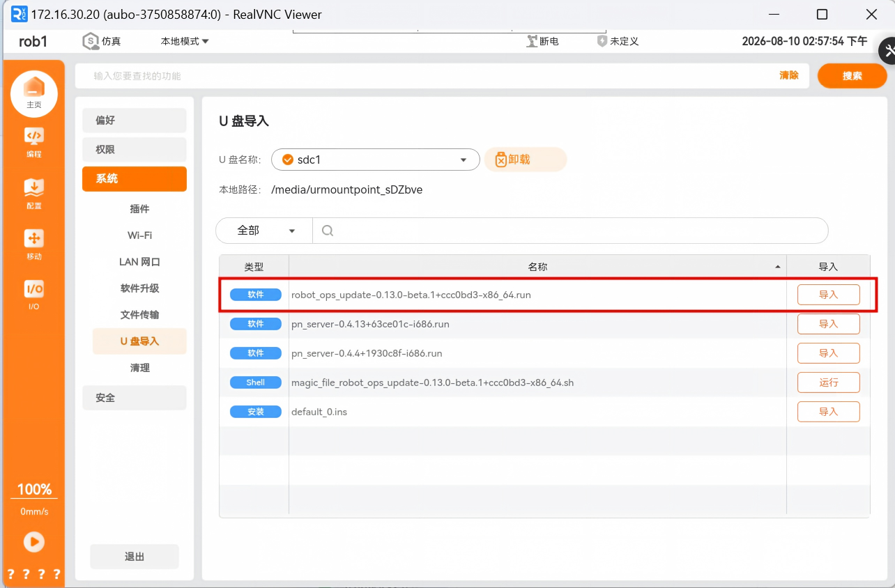
Task: Click the magnifier icon in file filter
Action: pyautogui.click(x=328, y=231)
